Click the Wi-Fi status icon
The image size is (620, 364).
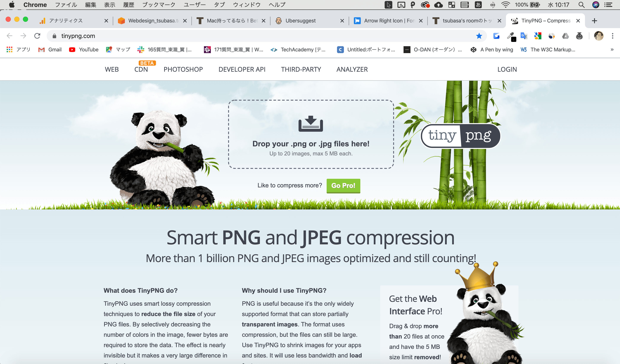506,5
